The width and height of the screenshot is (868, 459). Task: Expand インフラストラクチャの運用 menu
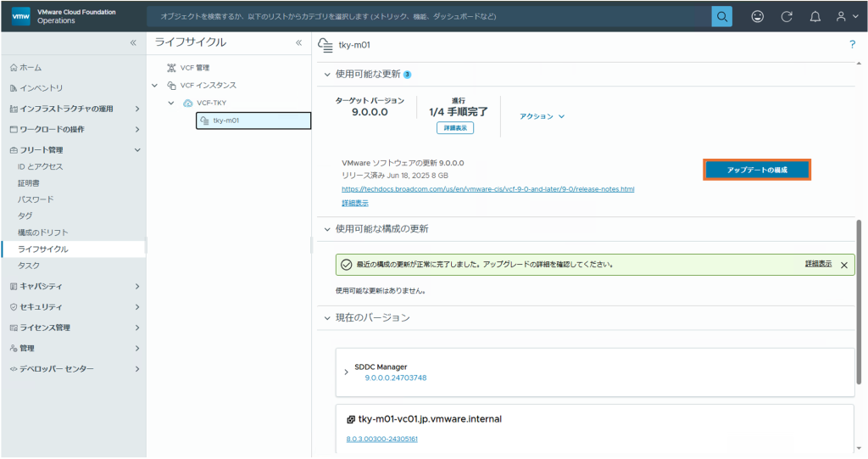pos(137,109)
